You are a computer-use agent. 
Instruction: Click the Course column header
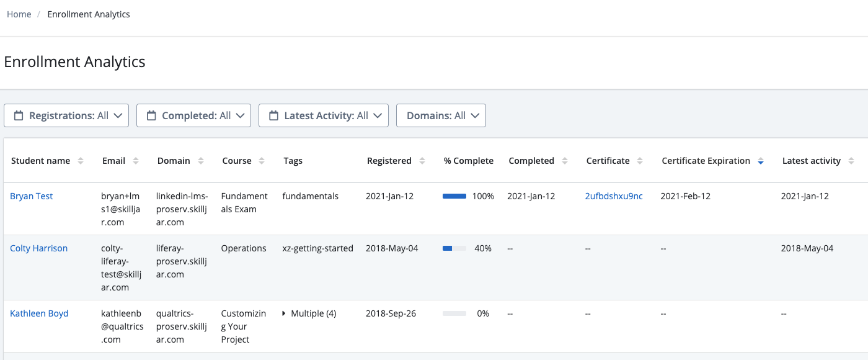[x=237, y=161]
